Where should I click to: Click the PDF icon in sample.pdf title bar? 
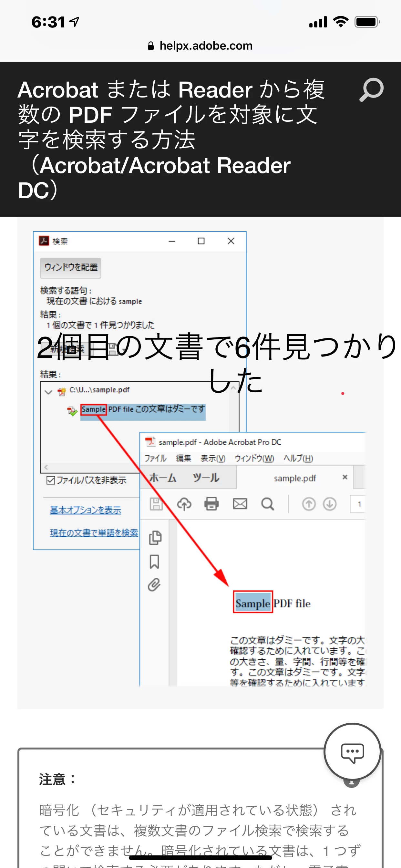[150, 442]
